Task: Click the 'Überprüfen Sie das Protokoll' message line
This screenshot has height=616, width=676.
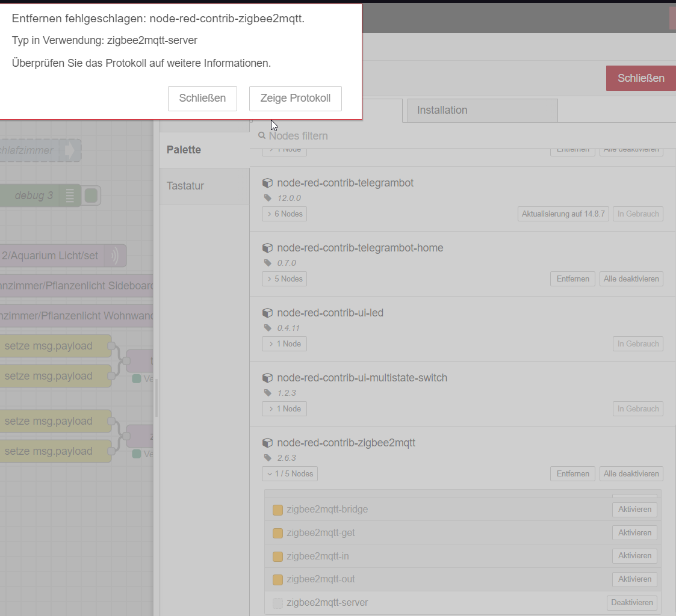Action: [141, 63]
